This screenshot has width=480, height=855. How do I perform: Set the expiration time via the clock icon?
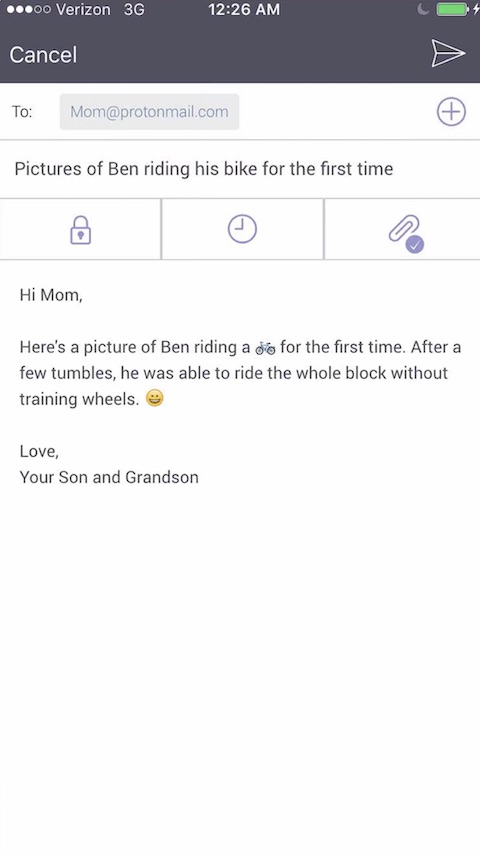click(242, 228)
